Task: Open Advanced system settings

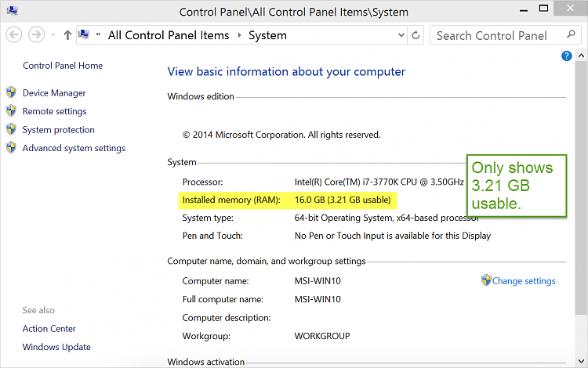Action: tap(74, 148)
